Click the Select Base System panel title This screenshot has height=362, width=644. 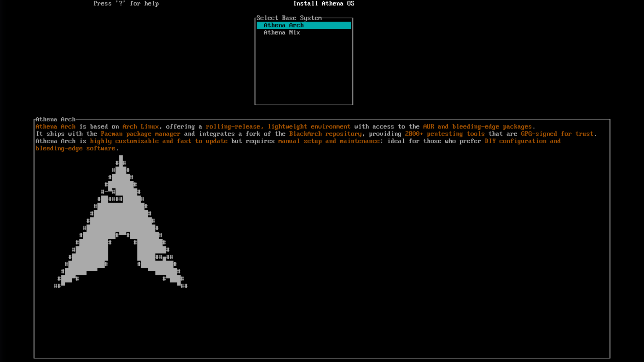click(x=289, y=18)
